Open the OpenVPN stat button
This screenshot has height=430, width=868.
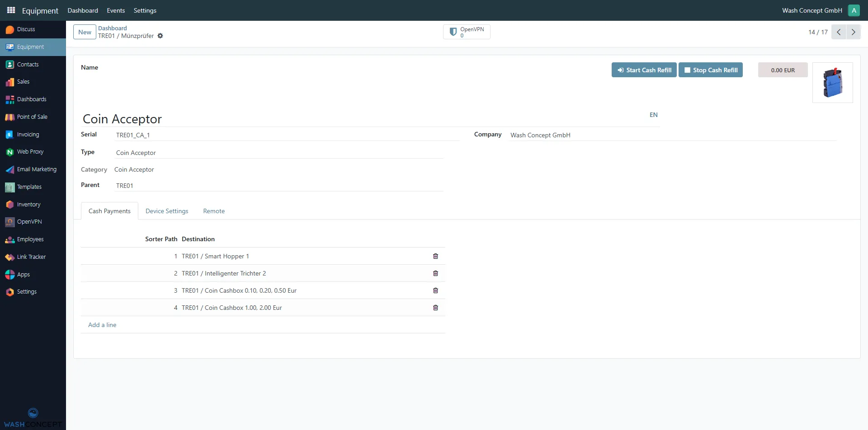coord(467,32)
